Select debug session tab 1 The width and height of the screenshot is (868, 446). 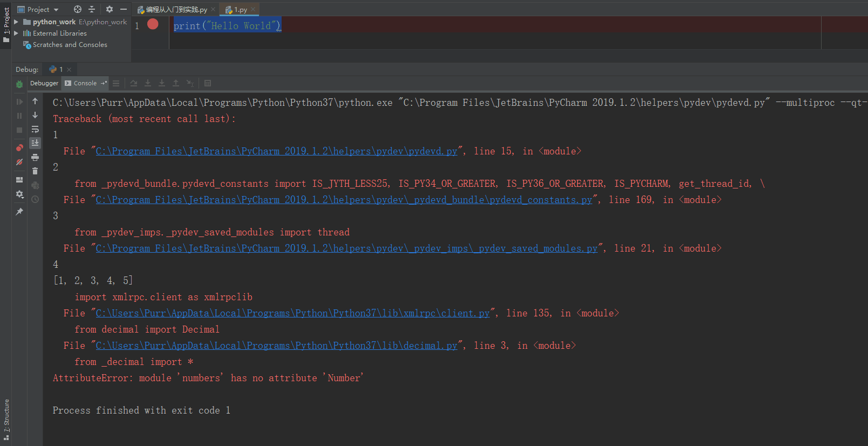pyautogui.click(x=61, y=69)
